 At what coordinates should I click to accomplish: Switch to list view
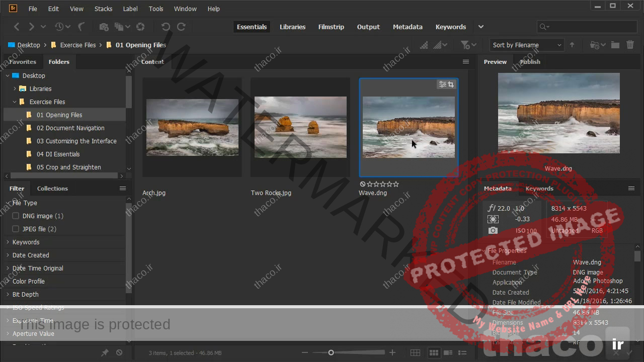pos(462,353)
